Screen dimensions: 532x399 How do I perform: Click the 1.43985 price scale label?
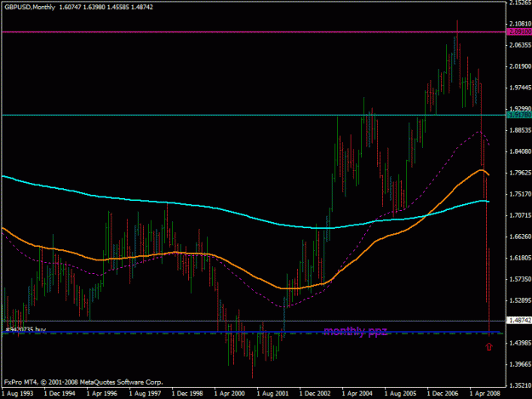520,343
